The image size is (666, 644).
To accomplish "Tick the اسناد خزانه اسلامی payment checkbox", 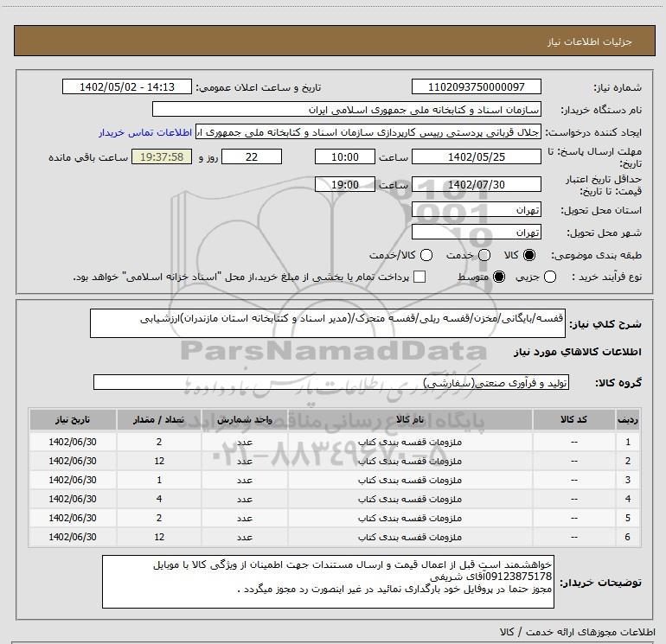I will (x=419, y=277).
